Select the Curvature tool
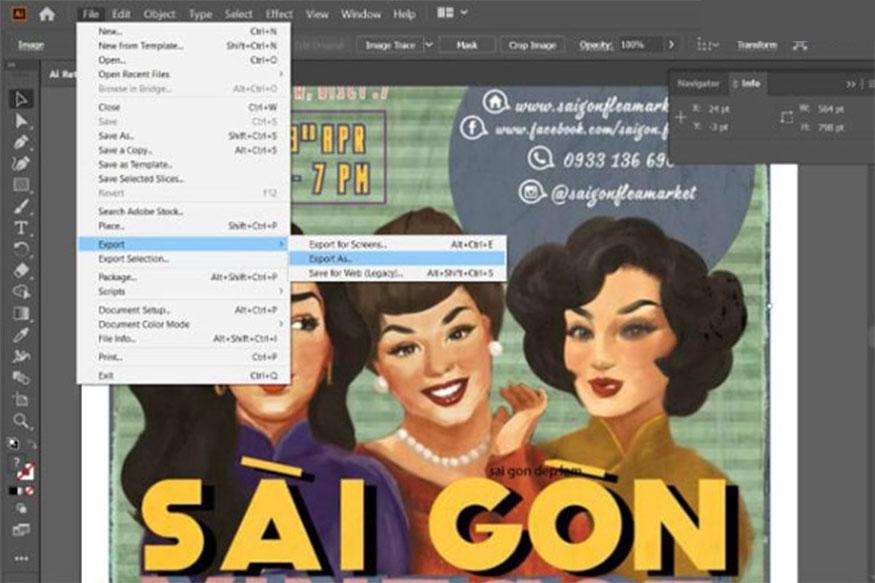This screenshot has height=583, width=875. coord(21,163)
